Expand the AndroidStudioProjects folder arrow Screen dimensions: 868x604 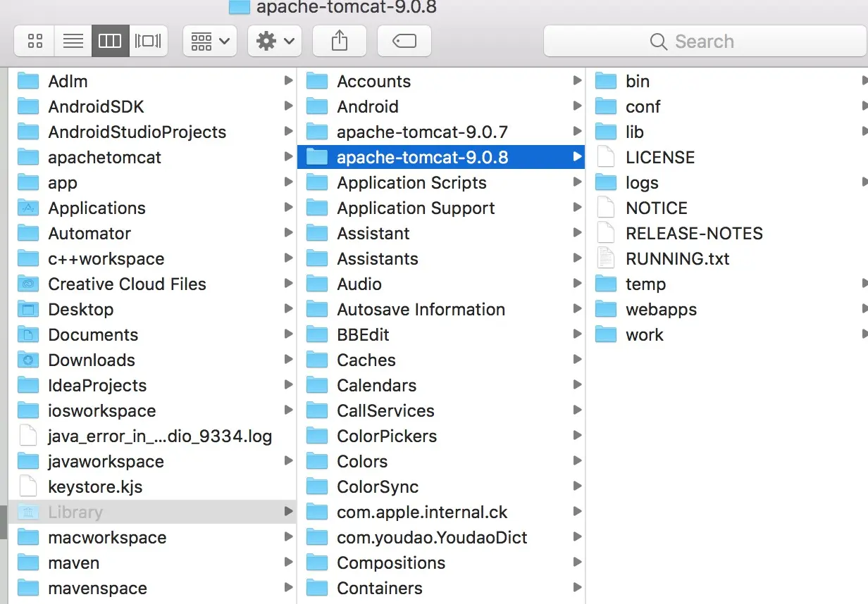[288, 132]
